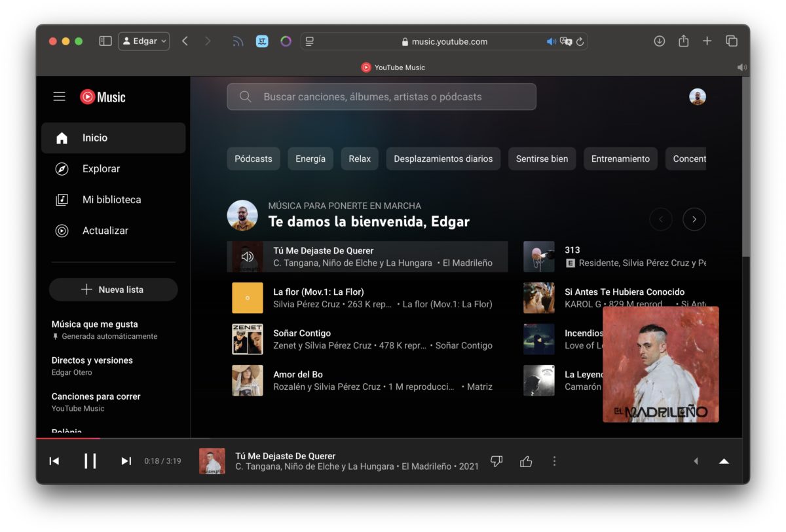Skip to next track
This screenshot has height=532, width=786.
click(x=126, y=461)
